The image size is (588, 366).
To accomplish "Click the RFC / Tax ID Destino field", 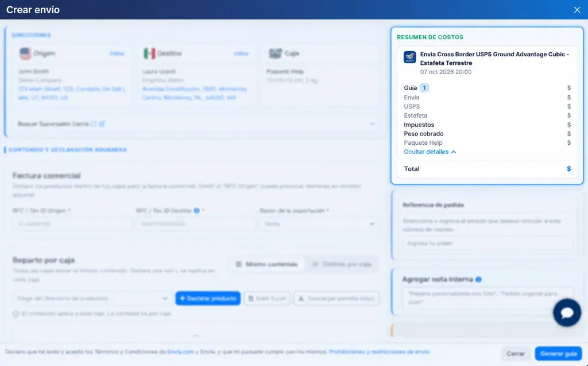I will tap(196, 224).
